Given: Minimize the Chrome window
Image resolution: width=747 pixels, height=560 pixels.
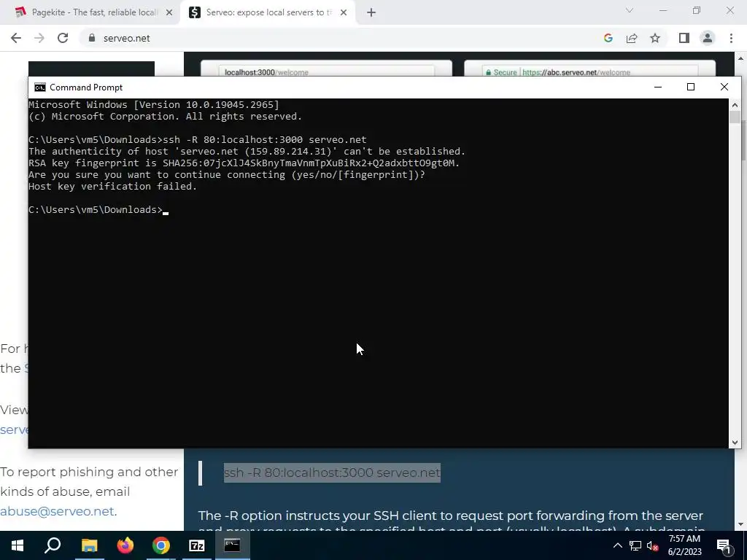Looking at the screenshot, I should coord(663,10).
